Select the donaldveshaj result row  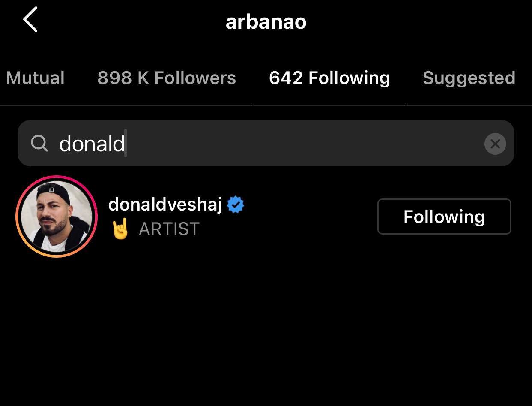coord(266,217)
